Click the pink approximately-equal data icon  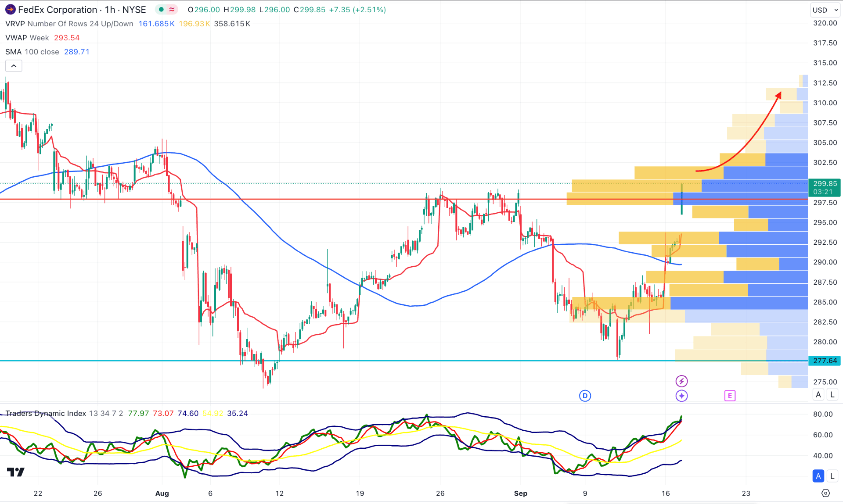click(x=172, y=9)
